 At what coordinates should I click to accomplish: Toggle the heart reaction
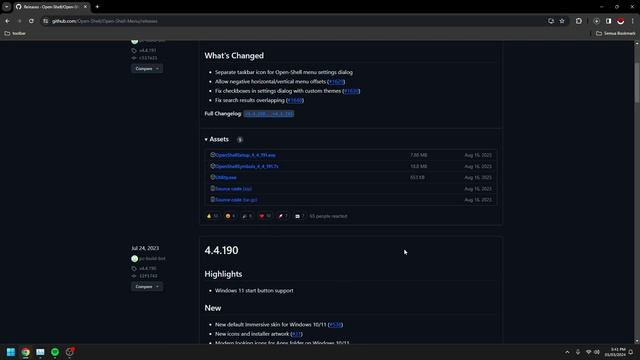point(265,216)
